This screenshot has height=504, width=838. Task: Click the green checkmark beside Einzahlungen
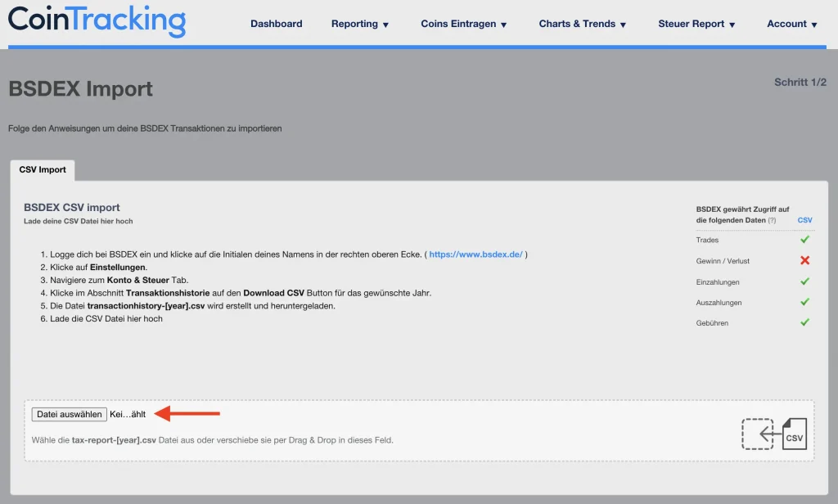[x=804, y=282]
